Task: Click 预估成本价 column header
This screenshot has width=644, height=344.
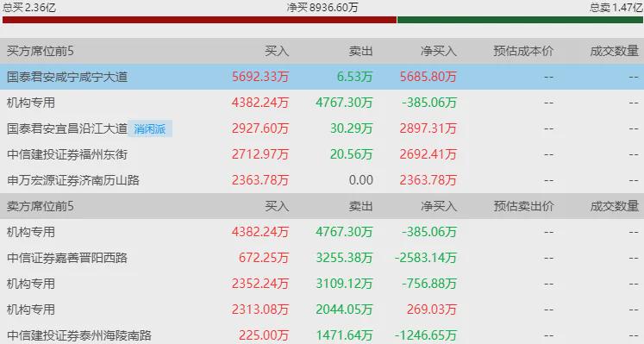Action: [x=523, y=51]
